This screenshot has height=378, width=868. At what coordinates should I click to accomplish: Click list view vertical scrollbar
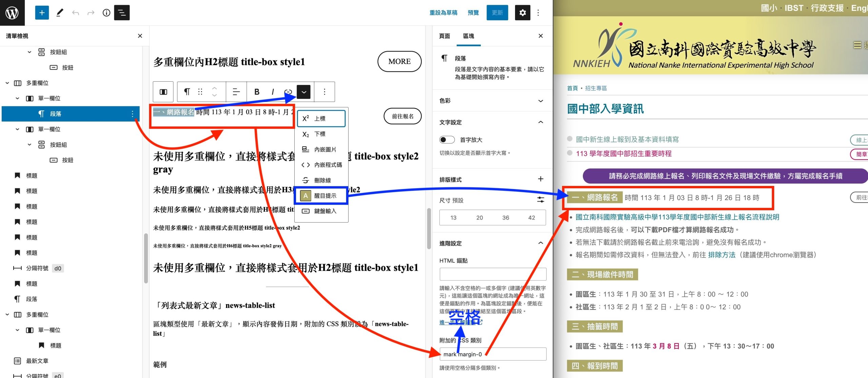(x=146, y=258)
